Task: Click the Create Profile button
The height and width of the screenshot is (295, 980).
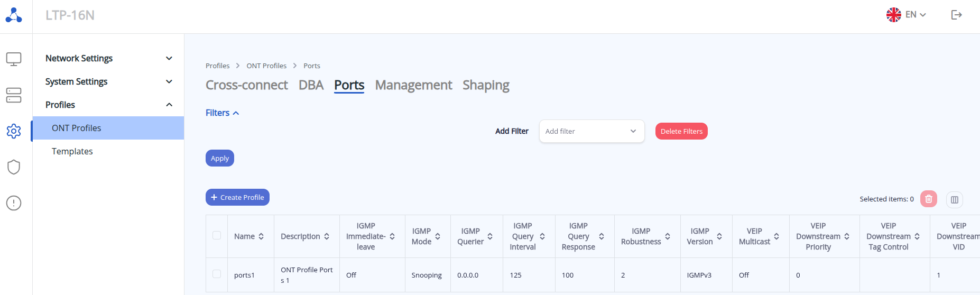Action: point(237,197)
